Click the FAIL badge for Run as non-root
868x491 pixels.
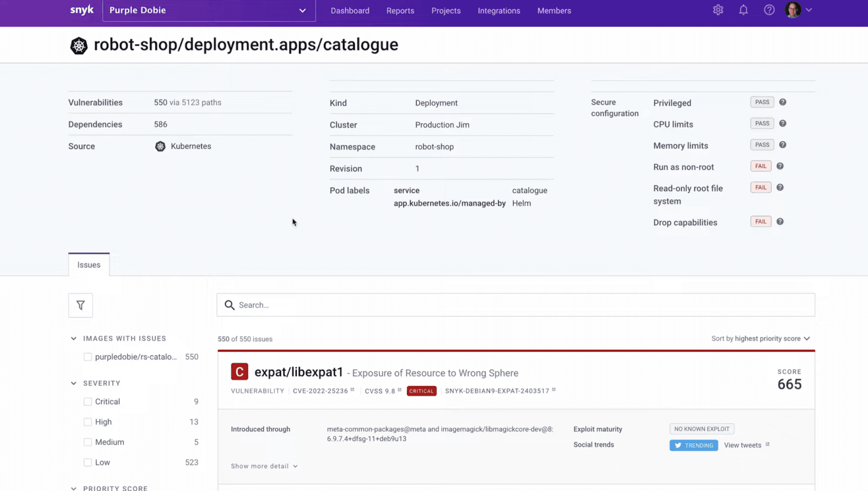pyautogui.click(x=761, y=166)
